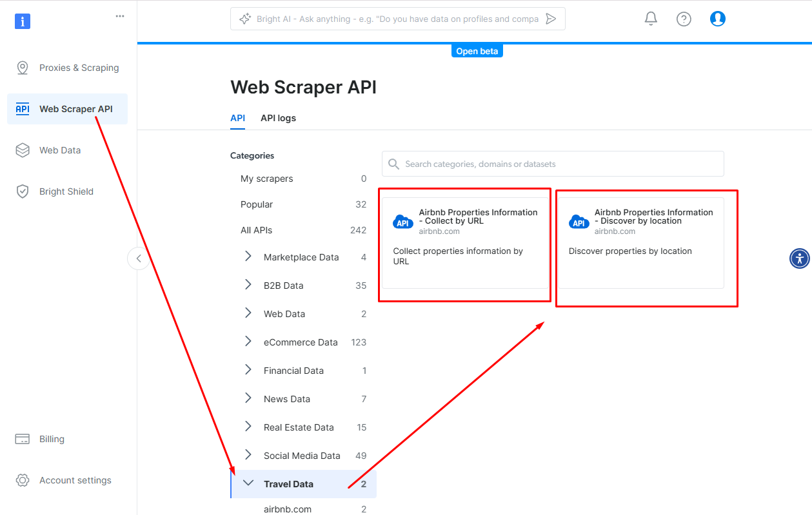Viewport: 812px width, 515px height.
Task: Click the Open beta badge
Action: (477, 51)
